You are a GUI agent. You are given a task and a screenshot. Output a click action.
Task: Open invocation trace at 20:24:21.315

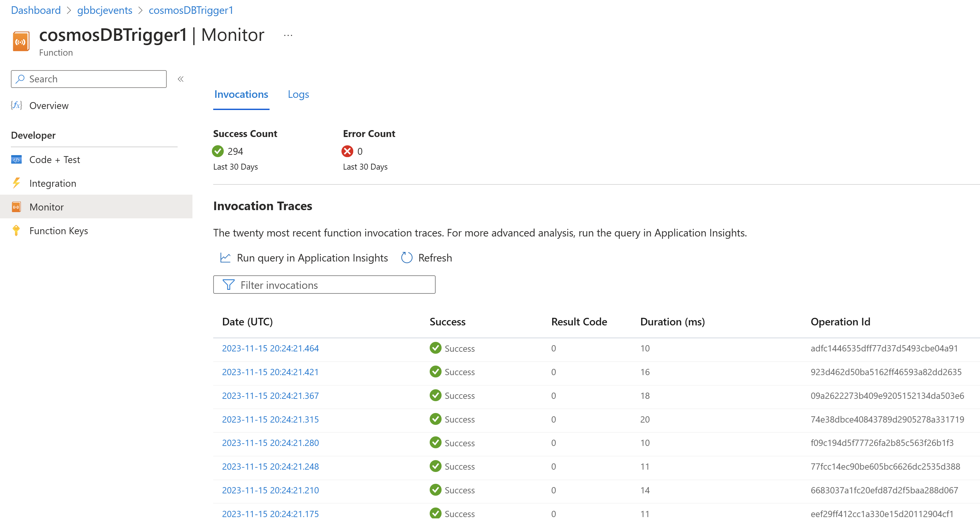[270, 419]
